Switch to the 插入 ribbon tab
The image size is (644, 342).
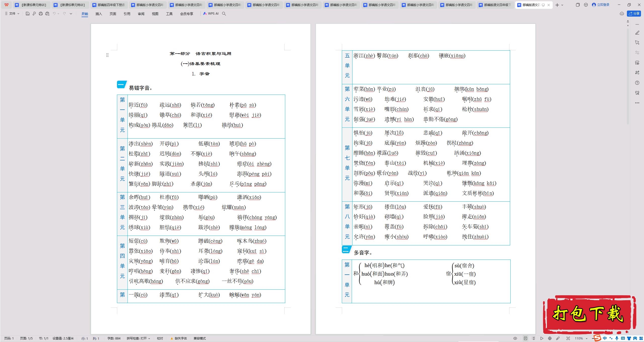(x=99, y=14)
